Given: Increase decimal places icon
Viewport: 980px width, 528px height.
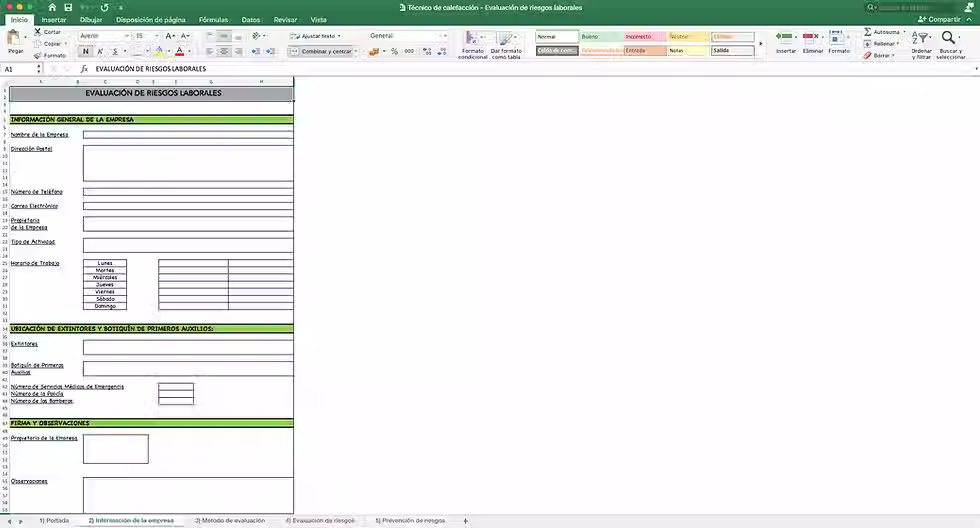Looking at the screenshot, I should point(427,51).
